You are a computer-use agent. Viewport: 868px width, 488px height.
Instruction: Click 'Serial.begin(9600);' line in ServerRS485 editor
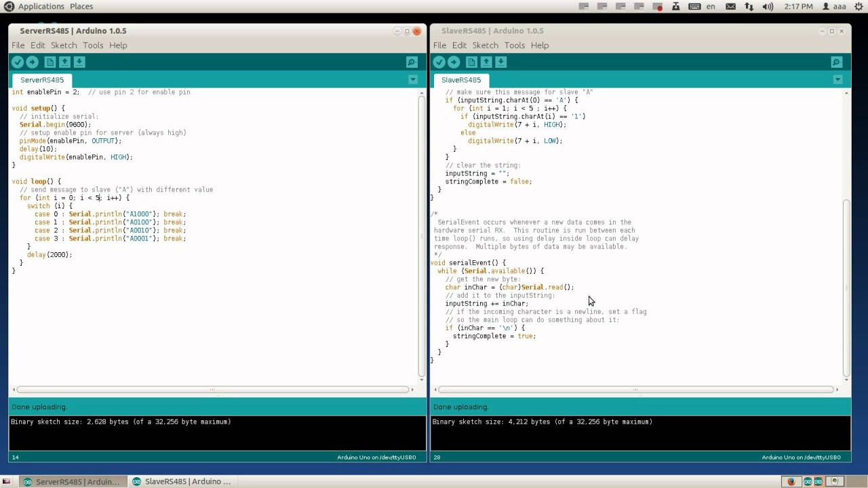pos(55,125)
